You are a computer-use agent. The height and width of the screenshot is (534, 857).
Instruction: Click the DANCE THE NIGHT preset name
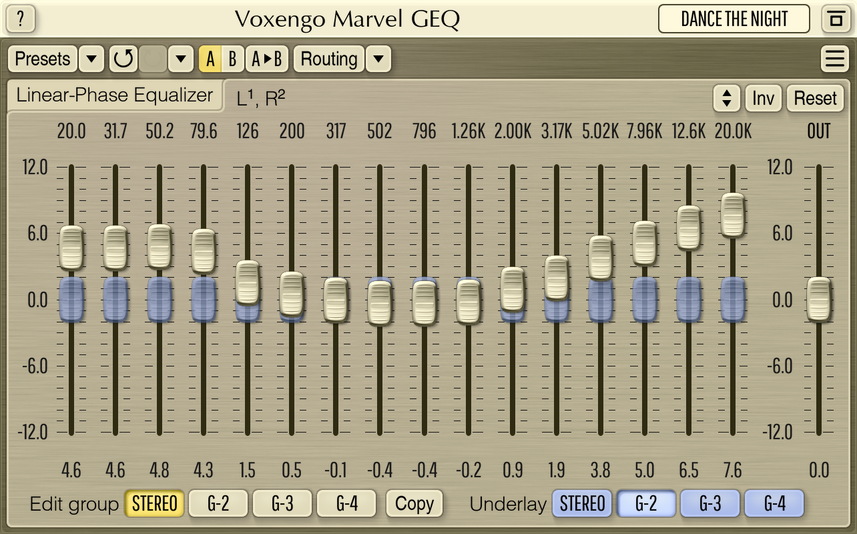click(x=734, y=18)
